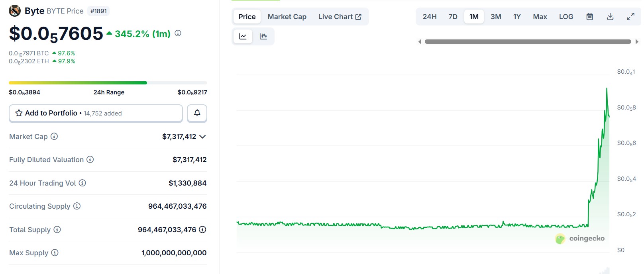Open the Live Chart link
Screen dimensions: 644x274
tap(340, 17)
